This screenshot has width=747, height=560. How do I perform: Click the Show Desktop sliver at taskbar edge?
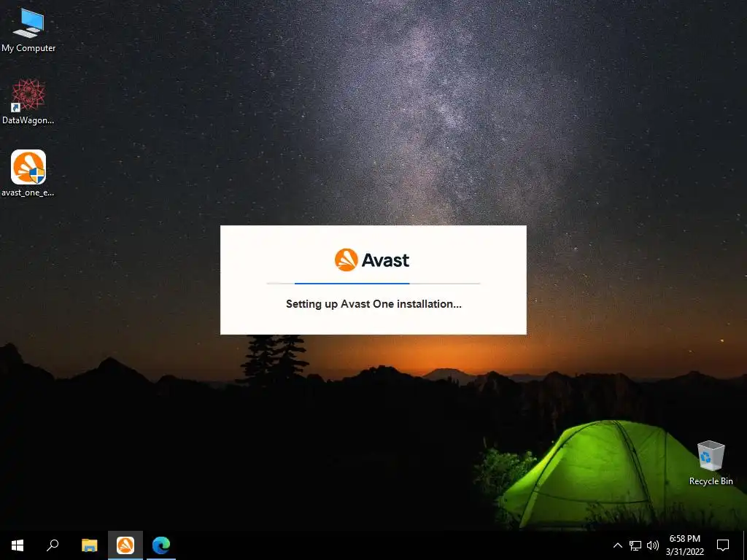pyautogui.click(x=745, y=545)
